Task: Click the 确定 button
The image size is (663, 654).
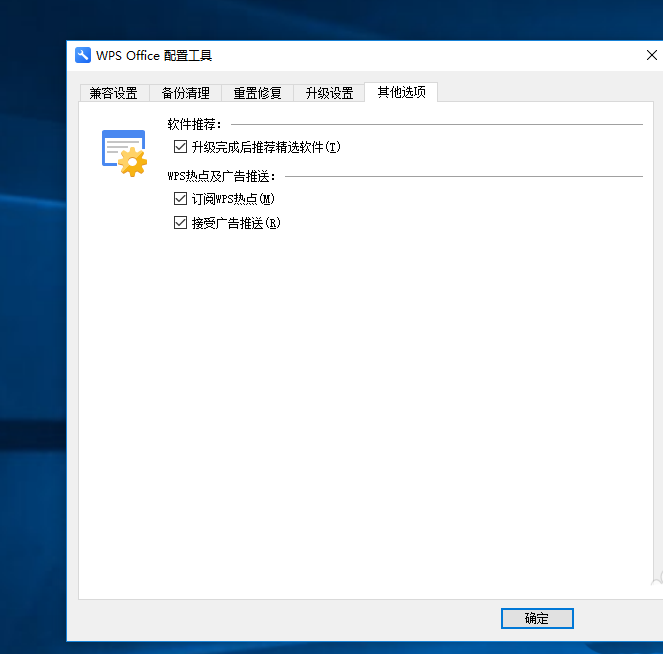Action: 537,618
